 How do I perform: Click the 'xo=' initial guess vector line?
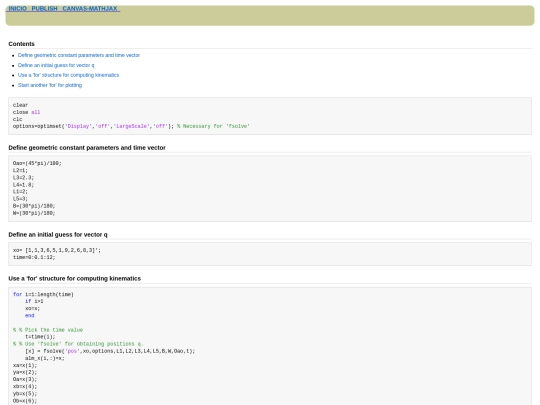(57, 250)
